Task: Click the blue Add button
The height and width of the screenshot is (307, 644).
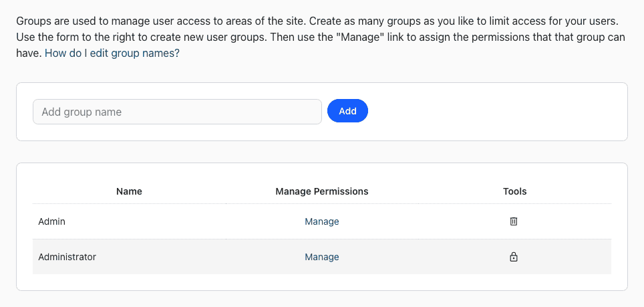Action: (x=347, y=111)
